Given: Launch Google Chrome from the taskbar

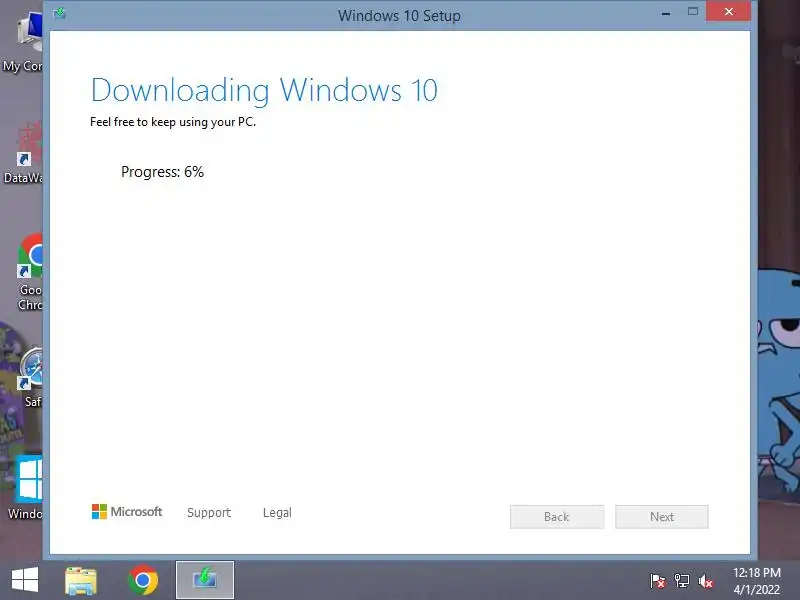Looking at the screenshot, I should click(x=143, y=580).
